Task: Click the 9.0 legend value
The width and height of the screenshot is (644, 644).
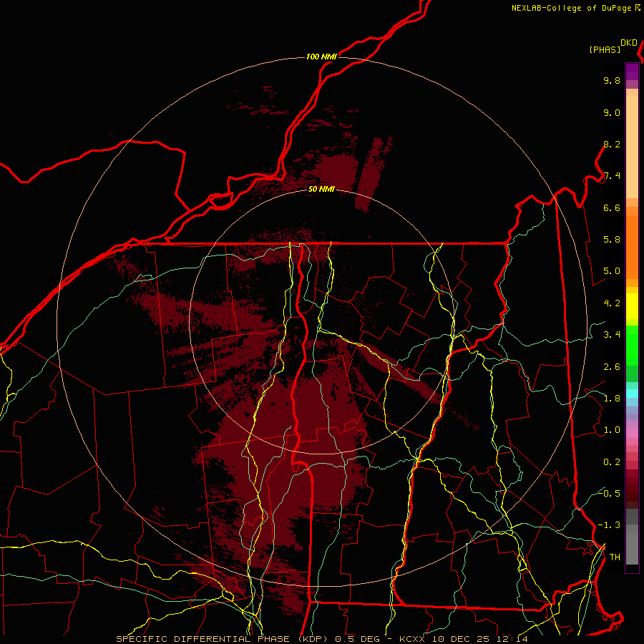Action: (x=612, y=112)
